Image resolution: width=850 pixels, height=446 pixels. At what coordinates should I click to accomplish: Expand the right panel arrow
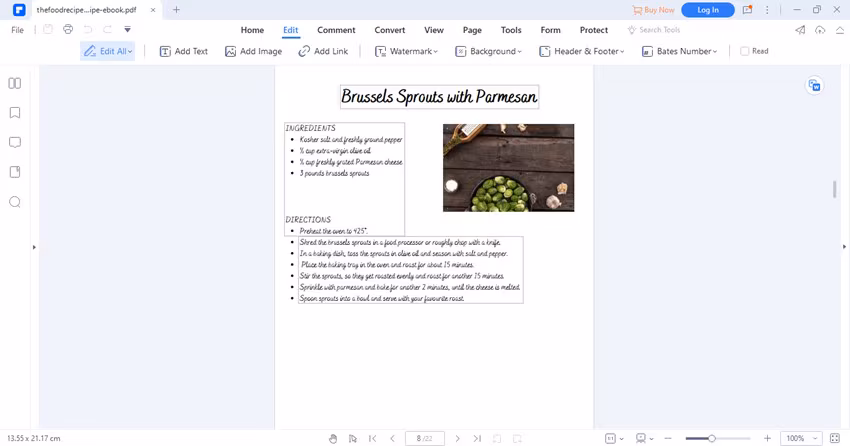click(x=844, y=247)
